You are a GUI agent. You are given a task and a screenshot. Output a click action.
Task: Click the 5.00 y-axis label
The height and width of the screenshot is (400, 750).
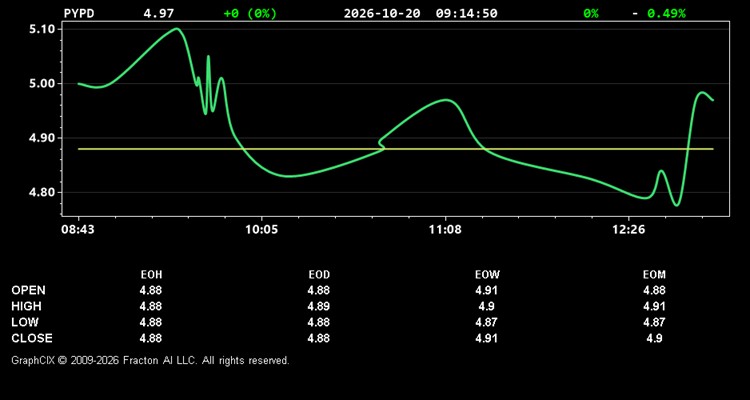pos(41,84)
